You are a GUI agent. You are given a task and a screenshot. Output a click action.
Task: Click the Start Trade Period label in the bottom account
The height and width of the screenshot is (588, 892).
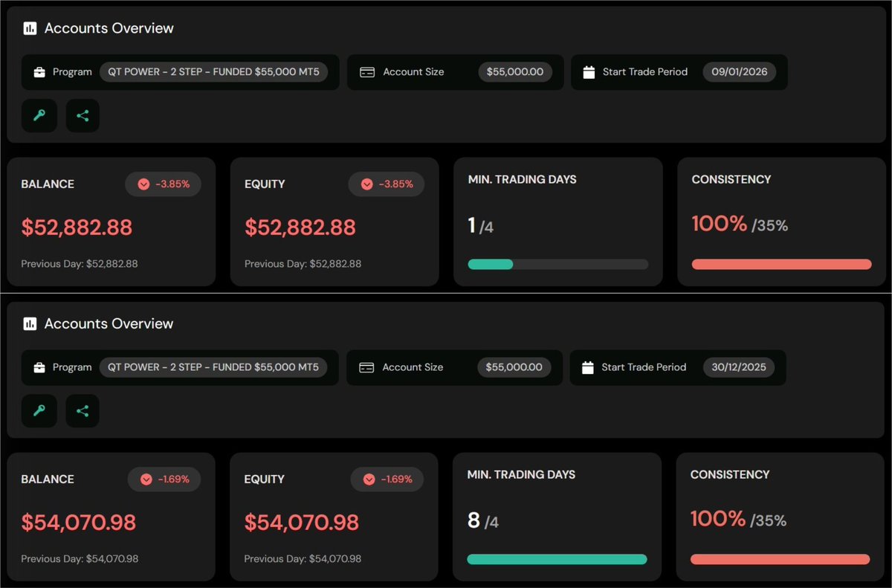[x=644, y=367]
